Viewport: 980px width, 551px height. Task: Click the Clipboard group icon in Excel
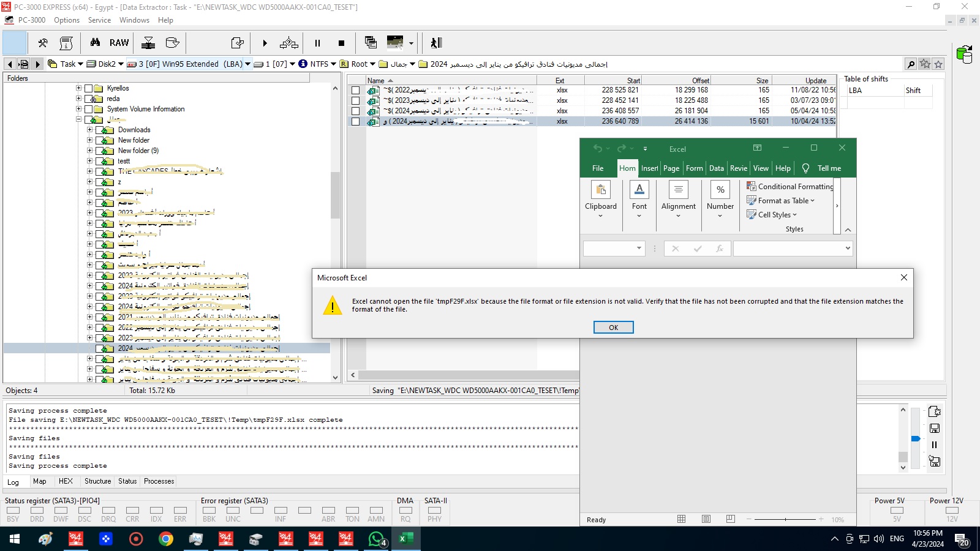(x=601, y=190)
